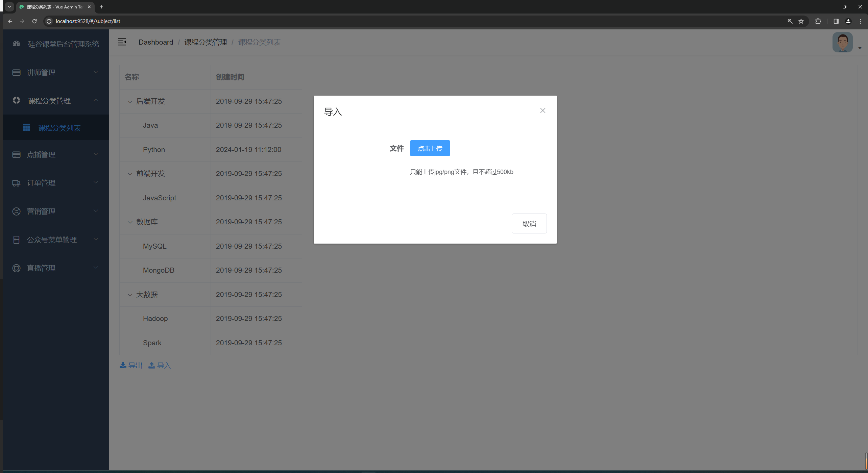The image size is (868, 473).
Task: Collapse the 数据库 tree row
Action: [130, 222]
